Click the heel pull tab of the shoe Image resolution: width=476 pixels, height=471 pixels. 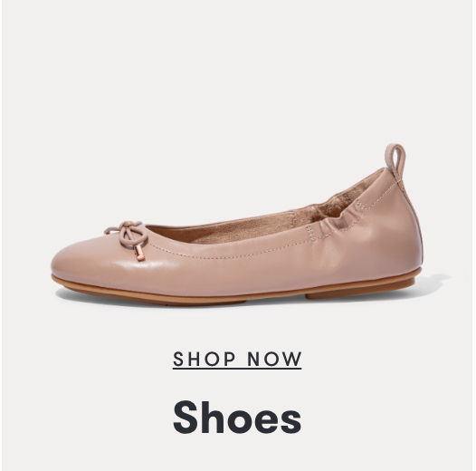coord(395,160)
